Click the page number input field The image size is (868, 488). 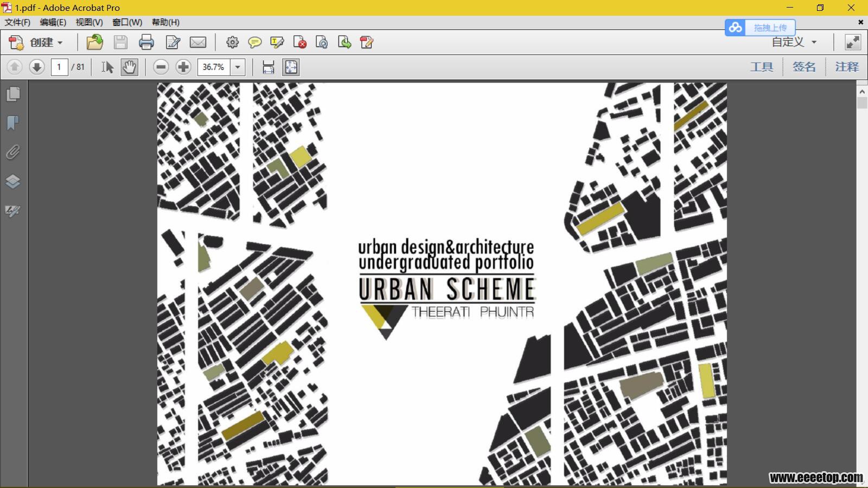coord(59,67)
